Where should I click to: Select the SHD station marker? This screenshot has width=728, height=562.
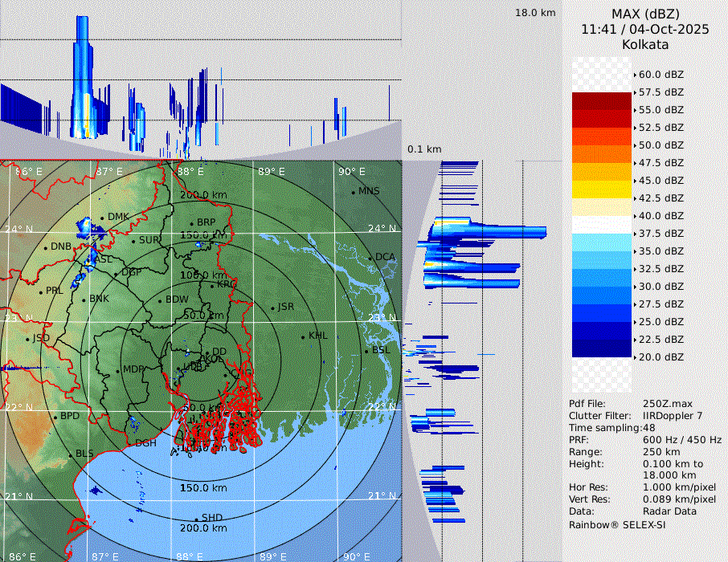click(196, 518)
